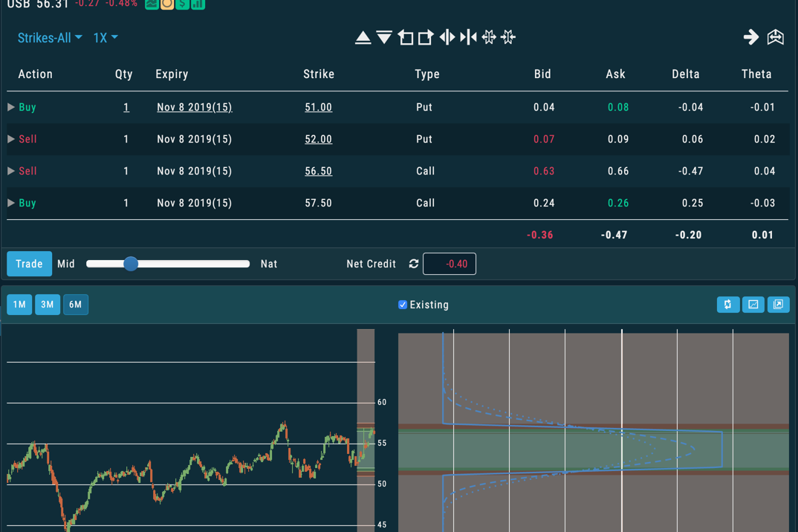Click the expiry link in the 51.00 Put row
This screenshot has width=798, height=532.
click(x=195, y=107)
